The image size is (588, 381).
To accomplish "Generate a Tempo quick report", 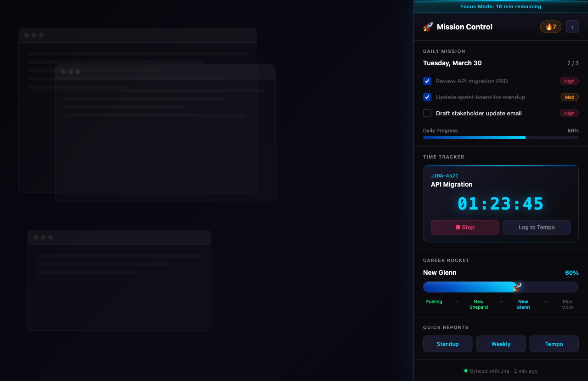I will click(554, 344).
